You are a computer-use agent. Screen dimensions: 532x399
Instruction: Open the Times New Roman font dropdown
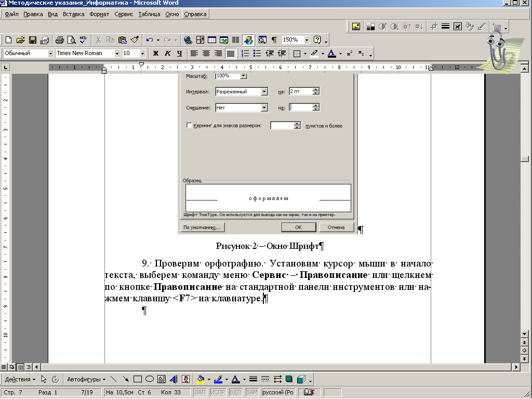(117, 54)
